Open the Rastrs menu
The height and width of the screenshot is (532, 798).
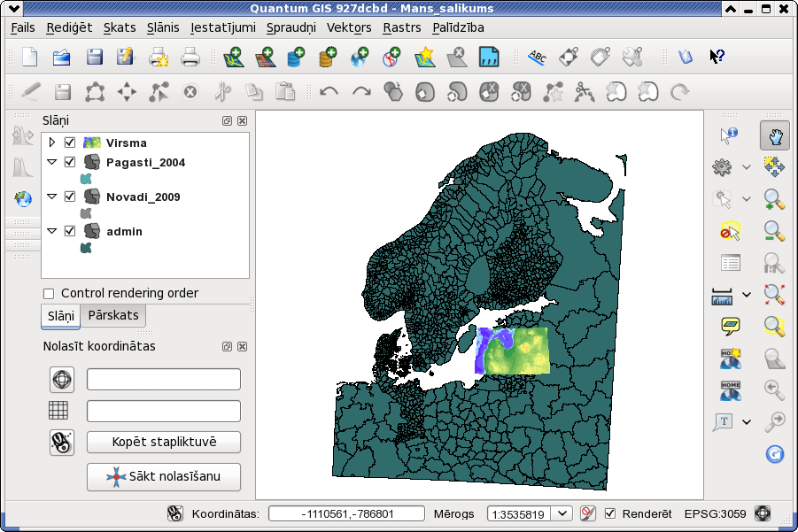[401, 27]
